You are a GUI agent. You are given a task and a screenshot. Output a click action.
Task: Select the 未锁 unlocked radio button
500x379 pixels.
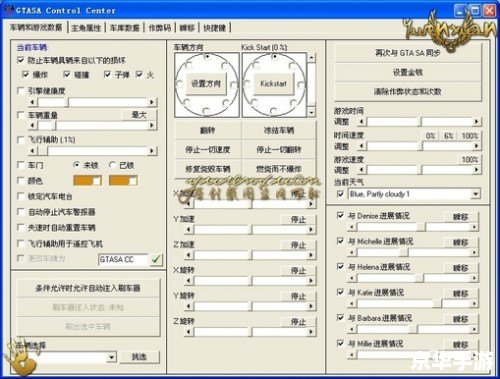tap(77, 165)
